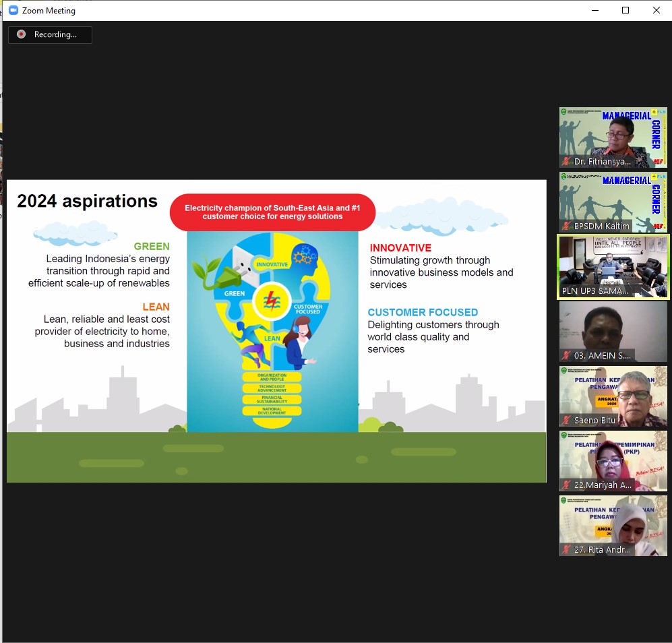672x643 pixels.
Task: Click muted mic icon on 03. AMEIN tile
Action: point(567,356)
